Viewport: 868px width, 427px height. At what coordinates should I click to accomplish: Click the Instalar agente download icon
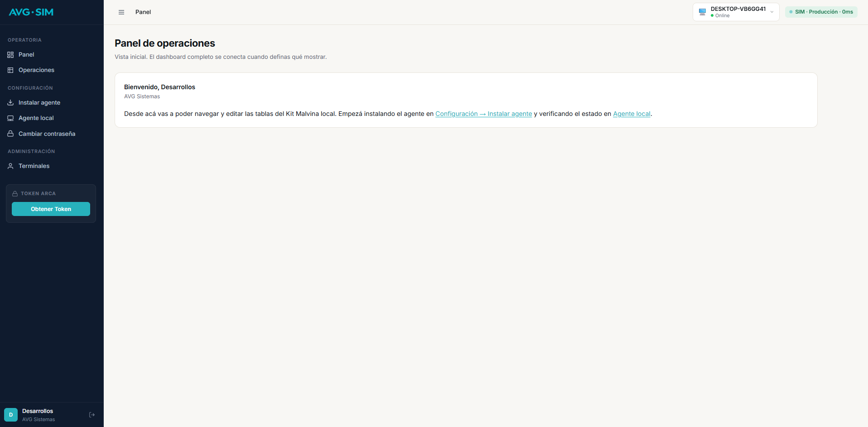pyautogui.click(x=10, y=103)
